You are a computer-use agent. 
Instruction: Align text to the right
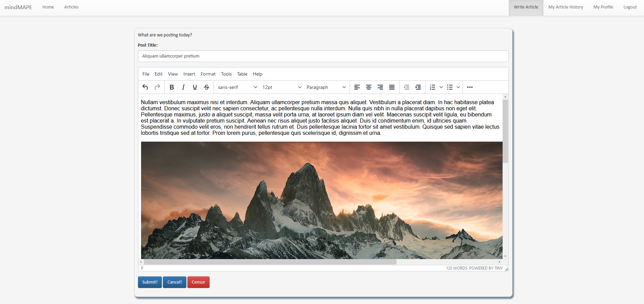click(380, 87)
